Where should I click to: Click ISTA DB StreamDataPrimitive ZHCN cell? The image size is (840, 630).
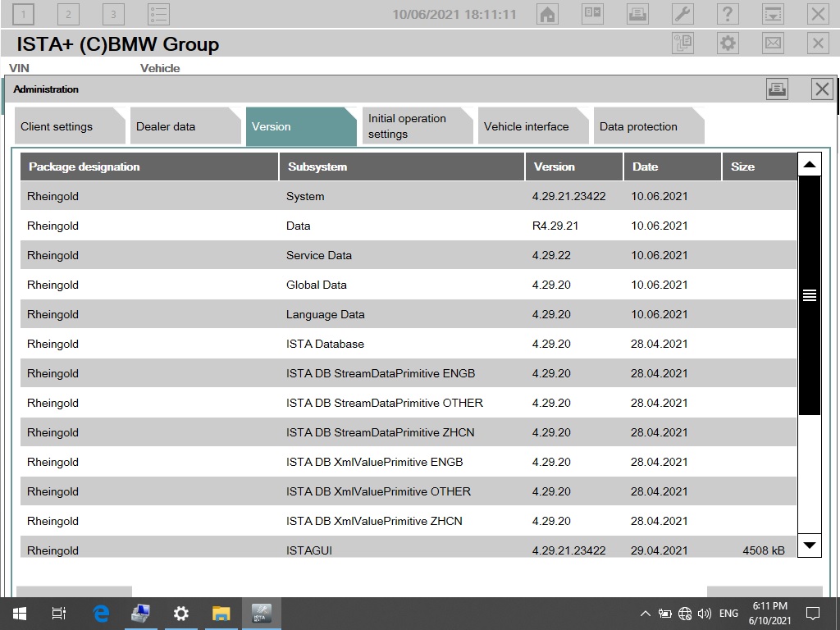[381, 432]
